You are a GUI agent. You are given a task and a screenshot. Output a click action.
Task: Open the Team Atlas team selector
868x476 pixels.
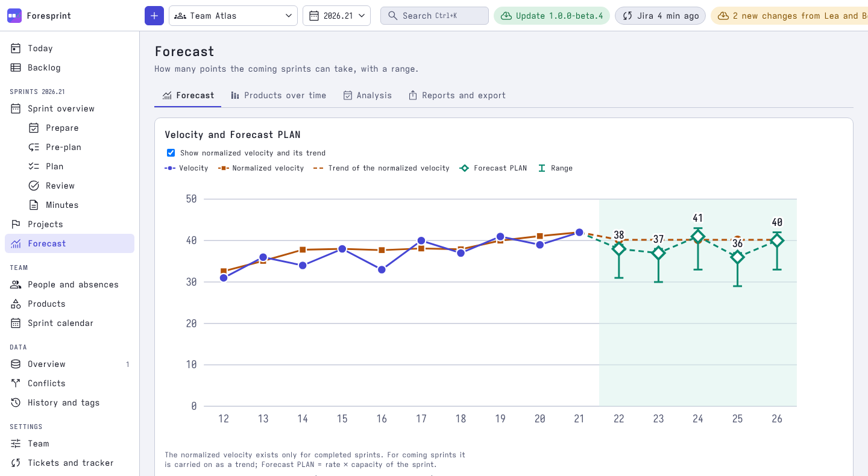pyautogui.click(x=233, y=16)
